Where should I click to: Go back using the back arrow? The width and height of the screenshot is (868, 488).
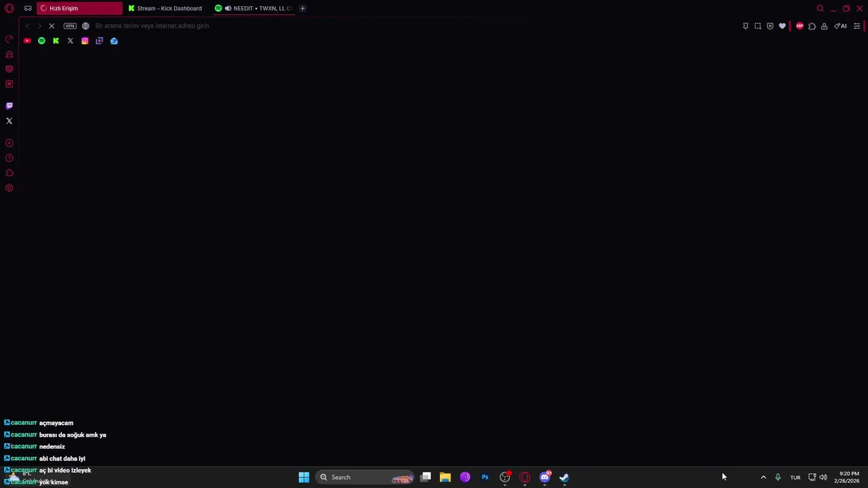pyautogui.click(x=27, y=26)
